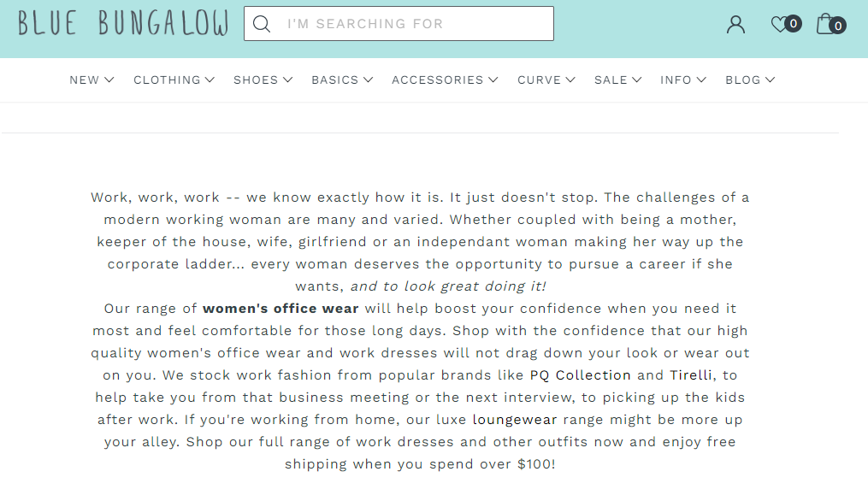Open the PQ Collection brand link
The height and width of the screenshot is (501, 868).
click(580, 374)
